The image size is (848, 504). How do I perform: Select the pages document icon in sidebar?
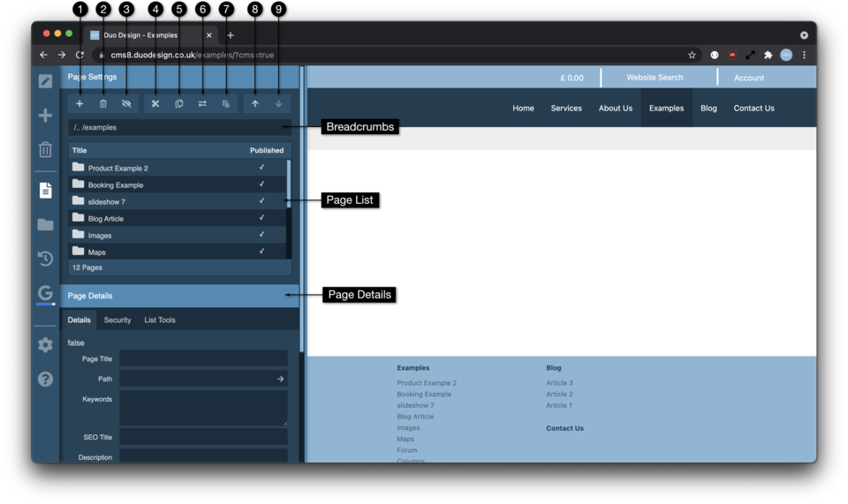[45, 190]
